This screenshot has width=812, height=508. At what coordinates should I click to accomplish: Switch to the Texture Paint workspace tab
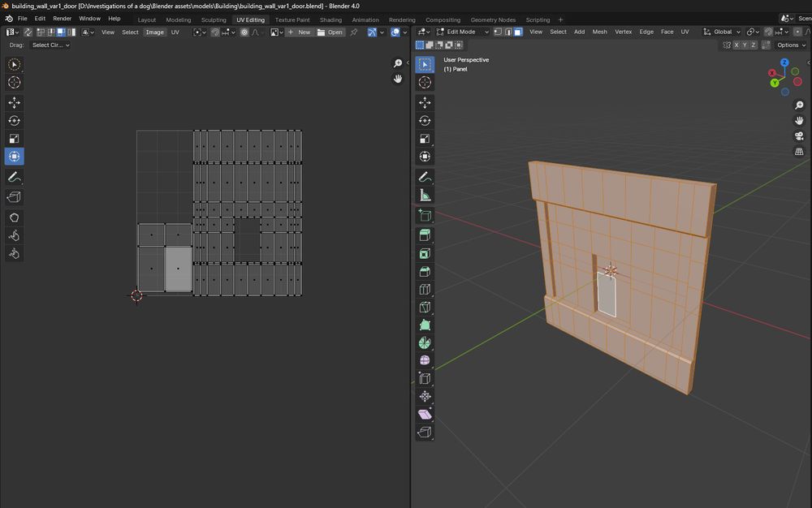(x=292, y=19)
